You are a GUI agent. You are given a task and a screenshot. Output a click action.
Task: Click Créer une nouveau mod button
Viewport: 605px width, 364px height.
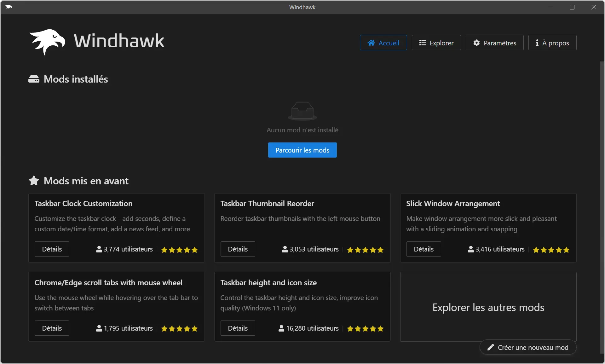pos(528,347)
